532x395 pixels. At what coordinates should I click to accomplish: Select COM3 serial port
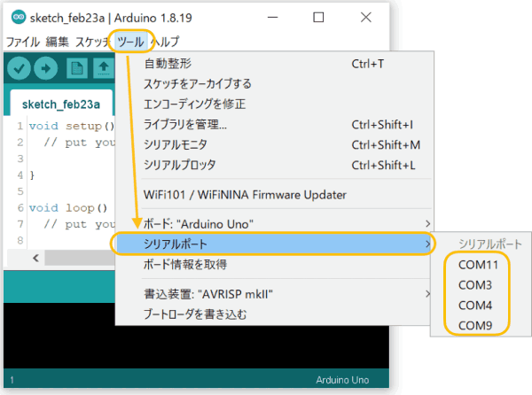coord(475,285)
